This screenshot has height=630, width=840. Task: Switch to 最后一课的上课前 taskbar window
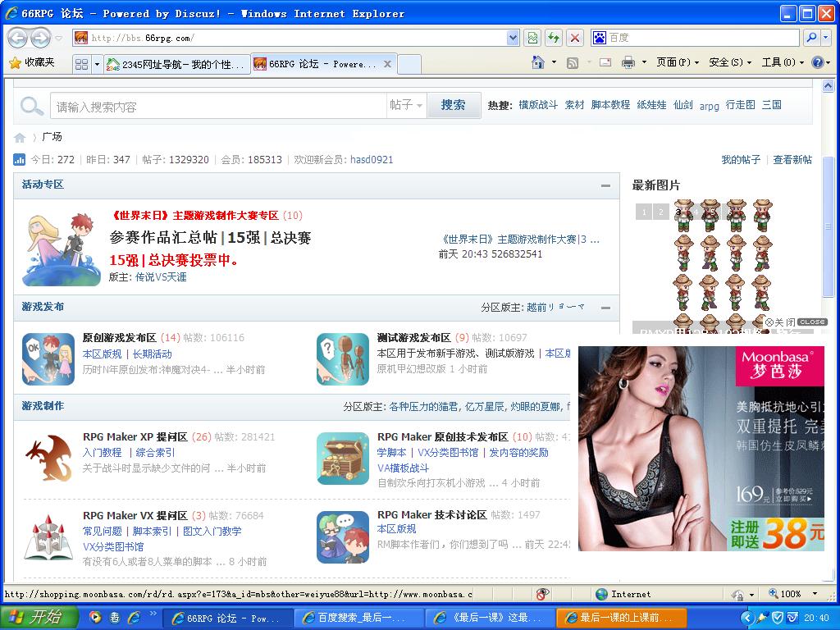click(622, 618)
